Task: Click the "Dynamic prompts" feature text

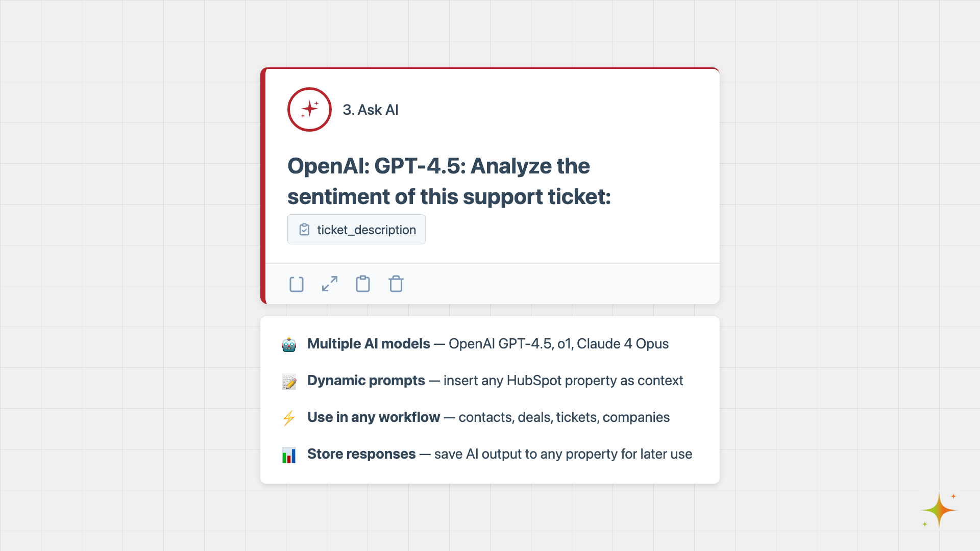Action: click(366, 381)
